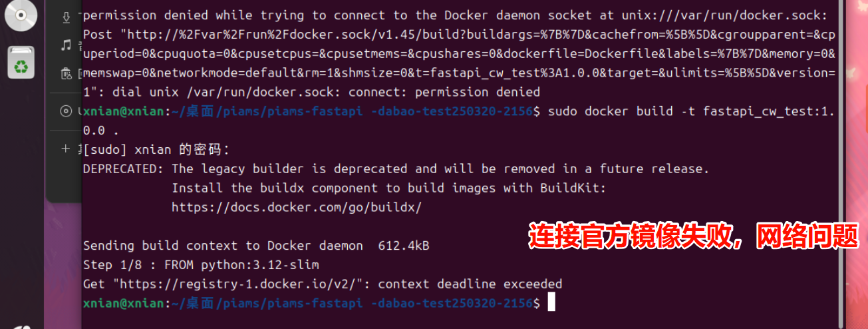Screen dimensions: 868x329
Task: Click the "Sending build context to Docker daemon" line
Action: [223, 246]
